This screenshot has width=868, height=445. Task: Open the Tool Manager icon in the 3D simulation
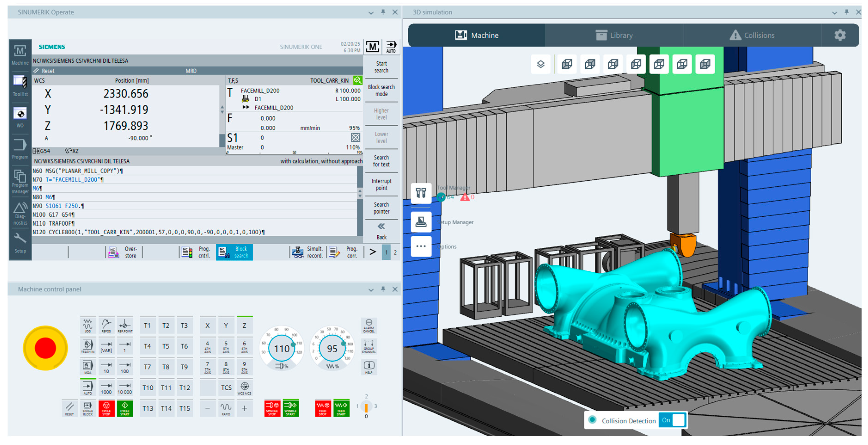click(x=421, y=193)
